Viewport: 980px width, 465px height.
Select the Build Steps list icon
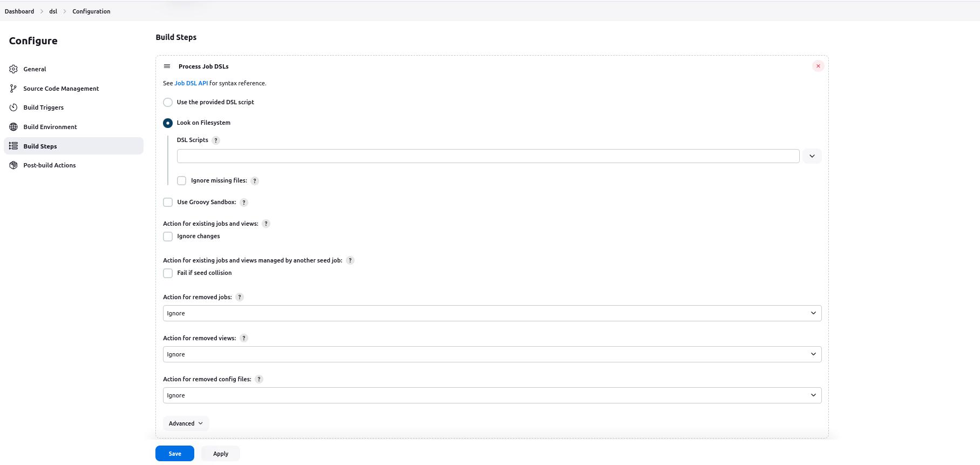[x=13, y=146]
